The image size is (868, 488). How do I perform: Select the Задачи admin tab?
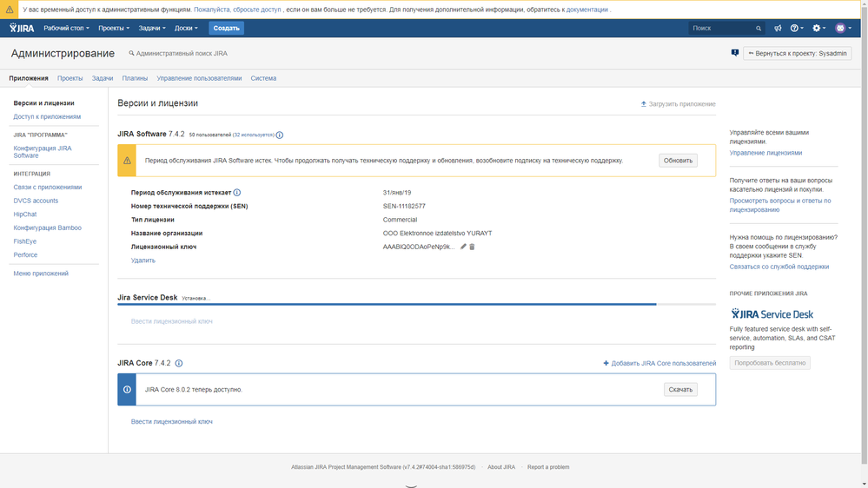coord(103,78)
